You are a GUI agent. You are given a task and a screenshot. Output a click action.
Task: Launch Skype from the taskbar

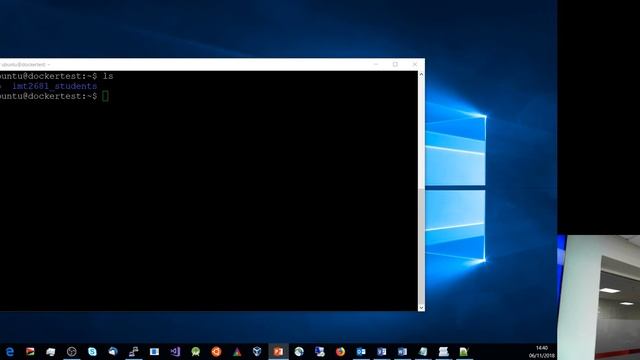pos(92,351)
